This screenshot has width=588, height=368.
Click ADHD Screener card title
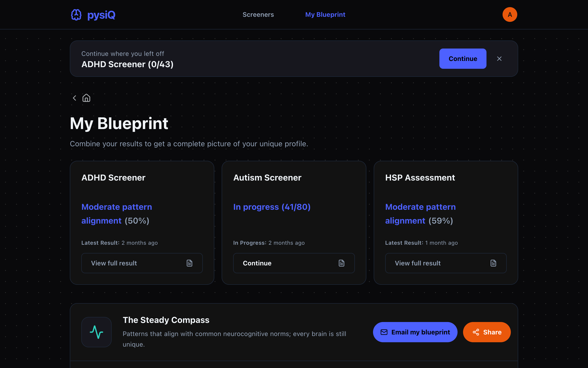(x=113, y=178)
